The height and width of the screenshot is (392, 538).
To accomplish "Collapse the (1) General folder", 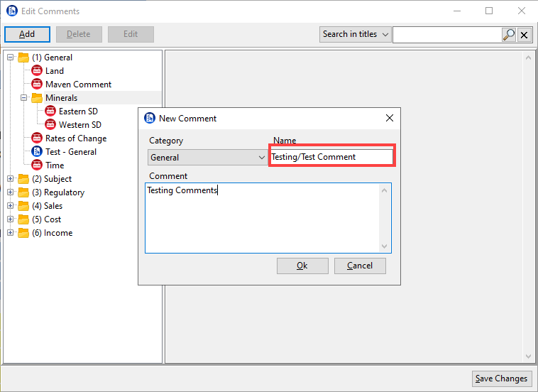I will coord(11,58).
